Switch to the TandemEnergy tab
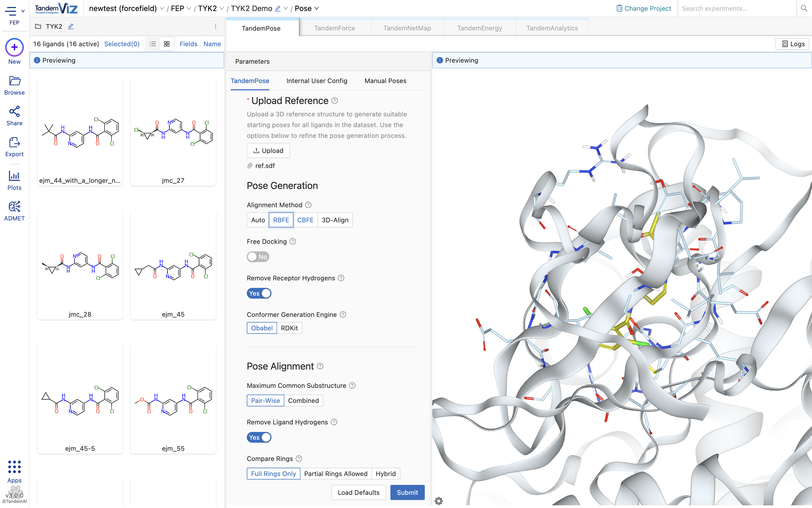 click(x=480, y=28)
